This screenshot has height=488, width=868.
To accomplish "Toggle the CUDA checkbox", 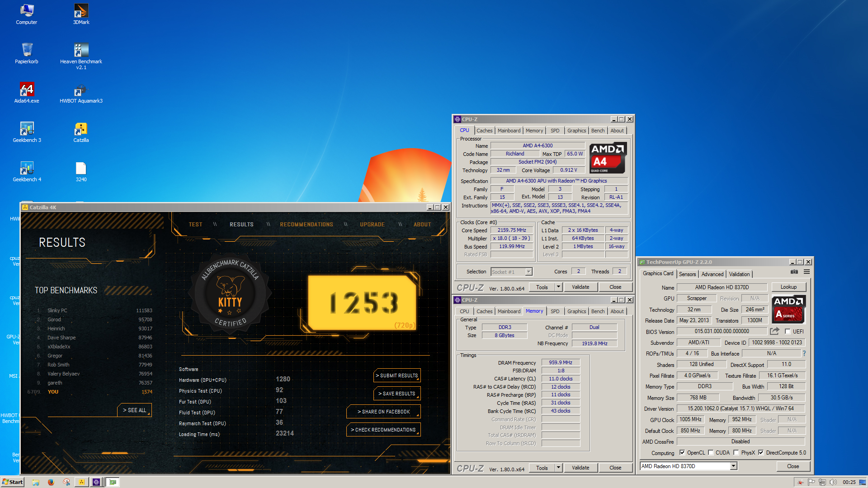I will coord(711,453).
